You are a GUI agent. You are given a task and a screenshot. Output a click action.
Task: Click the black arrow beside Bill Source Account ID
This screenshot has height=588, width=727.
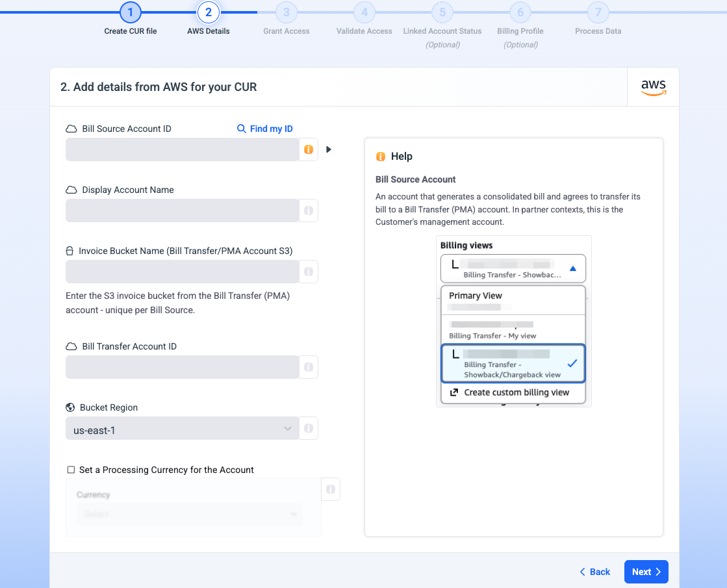[x=328, y=149]
